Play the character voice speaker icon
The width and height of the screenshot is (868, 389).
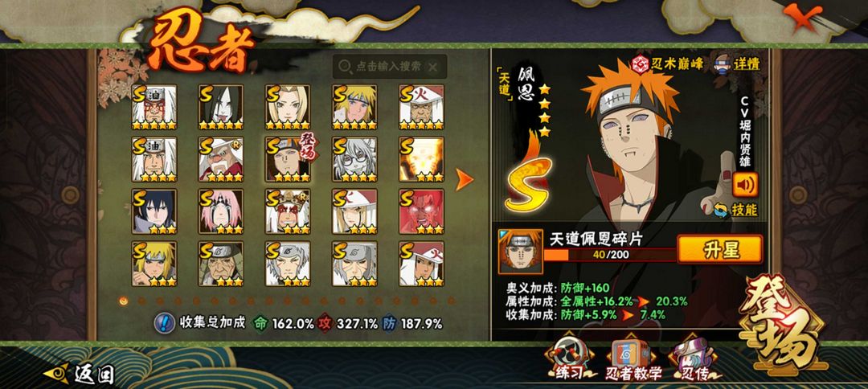745,185
